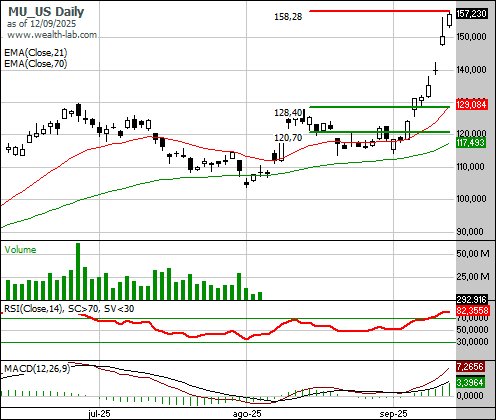496x420 pixels.
Task: Click the red 129,084 EMA value tag
Action: (472, 105)
